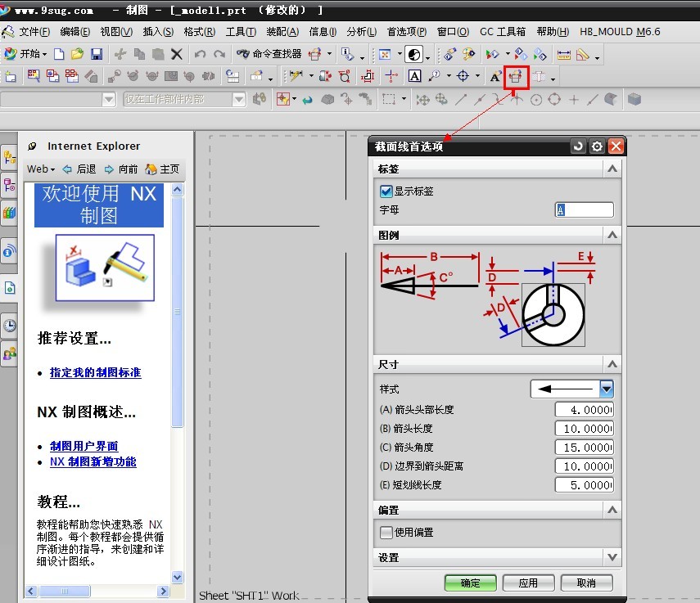Open the work-part-only selection scope dropdown

pos(239,100)
